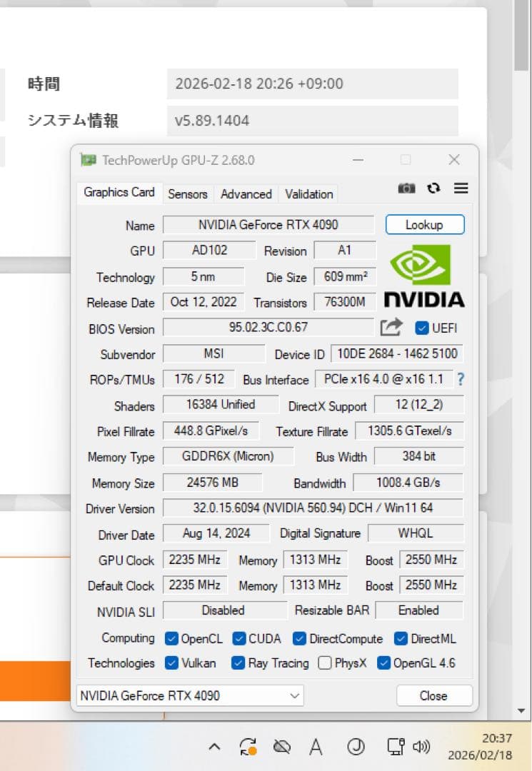Open the GPU selection dropdown at bottom

pos(190,696)
